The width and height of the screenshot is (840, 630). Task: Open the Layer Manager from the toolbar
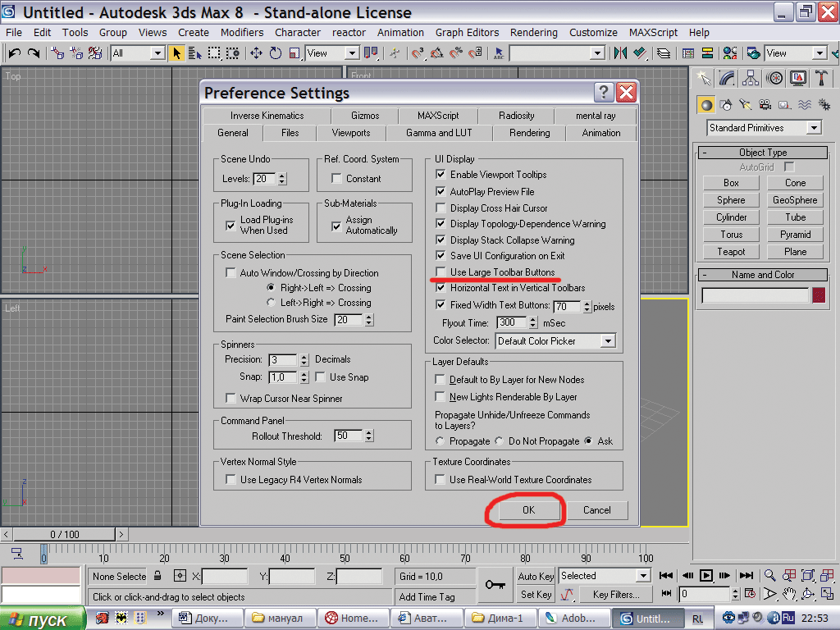click(664, 53)
